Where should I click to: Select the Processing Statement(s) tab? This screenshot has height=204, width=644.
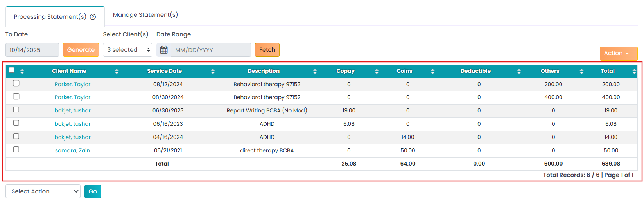[50, 17]
